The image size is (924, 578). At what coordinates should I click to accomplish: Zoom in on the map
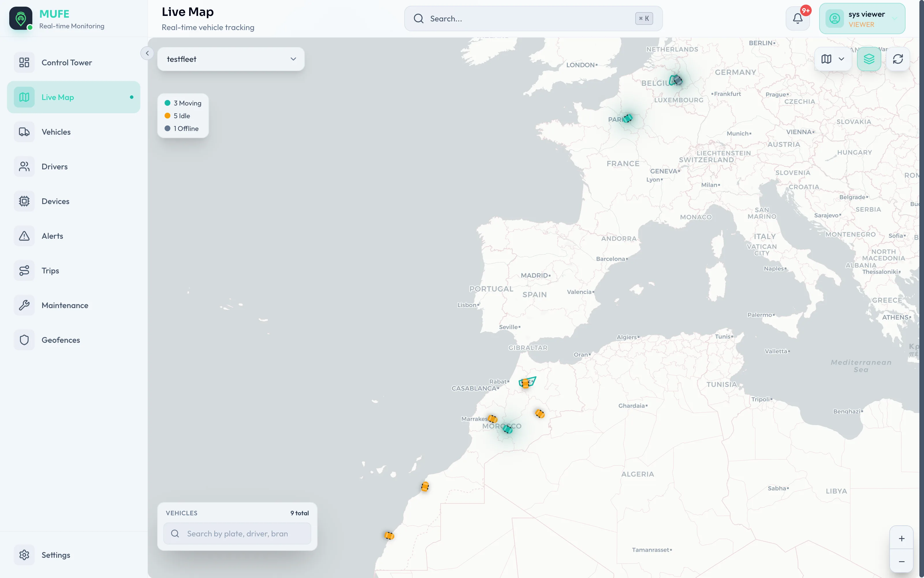(901, 538)
